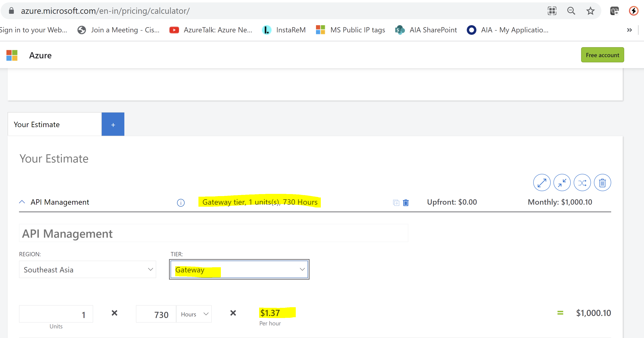Remove the Units multiplier with X icon

pyautogui.click(x=115, y=313)
